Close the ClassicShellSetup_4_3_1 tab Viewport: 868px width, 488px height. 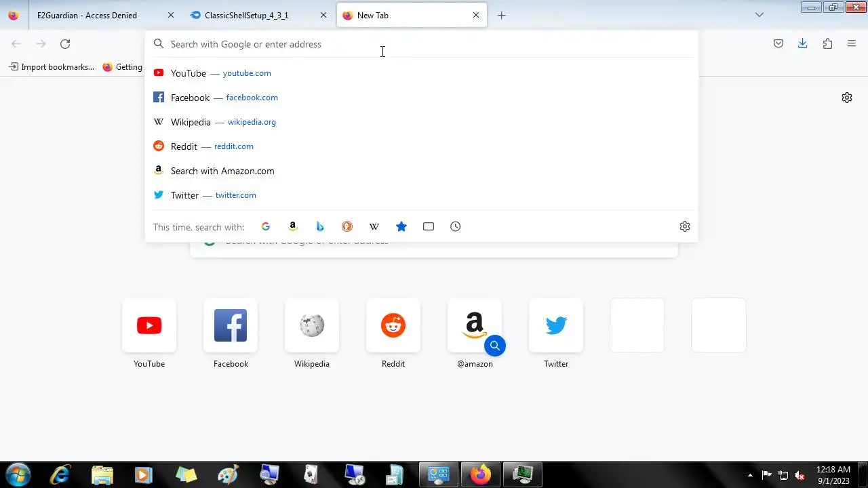pyautogui.click(x=323, y=15)
